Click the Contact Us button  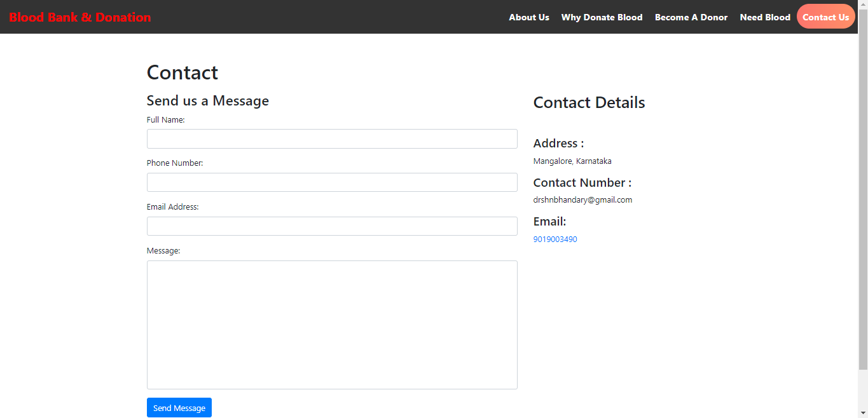[825, 17]
